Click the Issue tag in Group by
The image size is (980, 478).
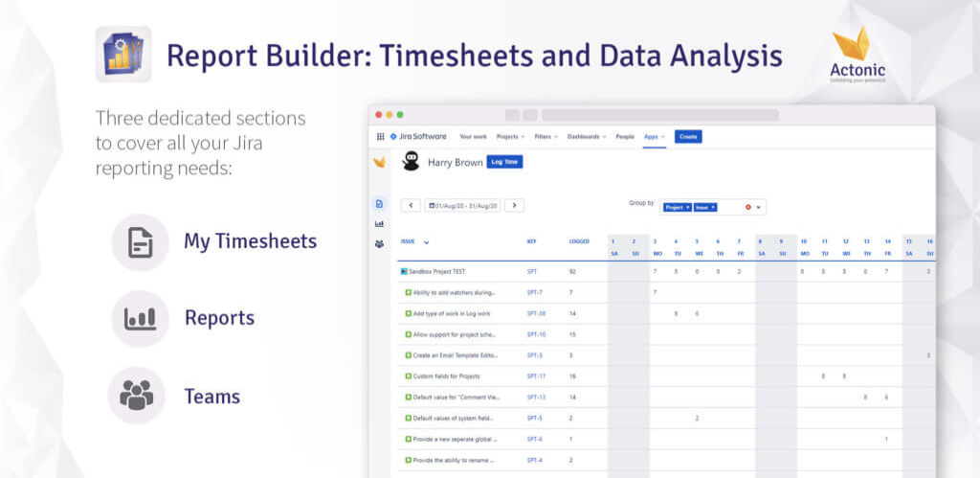(x=705, y=207)
